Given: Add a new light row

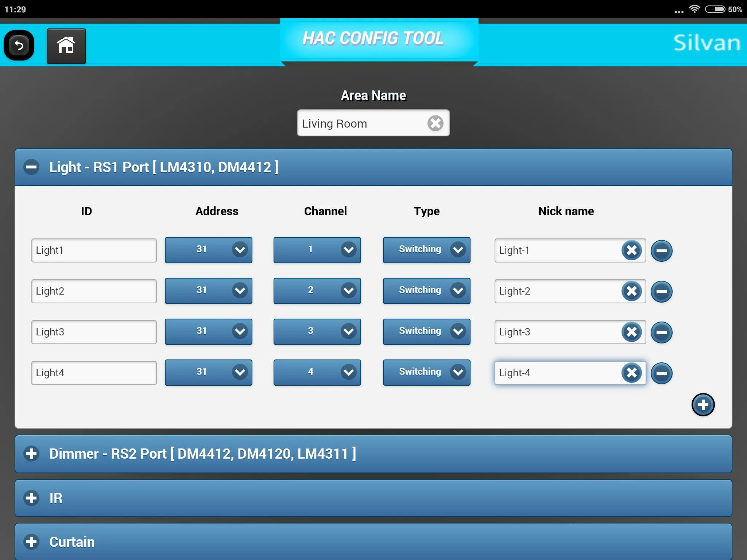Looking at the screenshot, I should coord(703,405).
